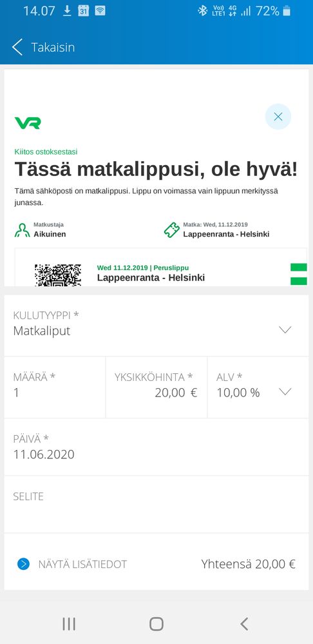Open Android recent apps button
The height and width of the screenshot is (644, 313).
click(x=69, y=624)
